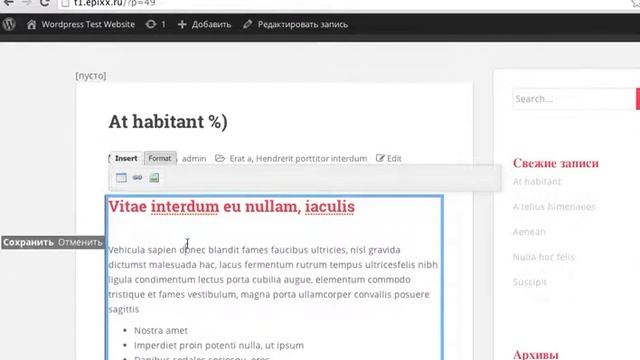The width and height of the screenshot is (640, 360).
Task: Switch to the Format tab in the editor toolbar
Action: pos(160,158)
